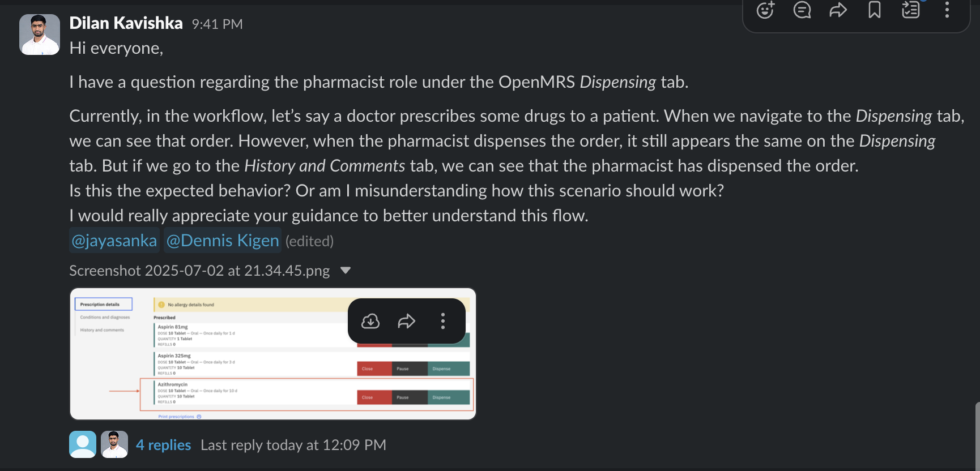
Task: Open the more actions menu on the message
Action: coord(947,10)
